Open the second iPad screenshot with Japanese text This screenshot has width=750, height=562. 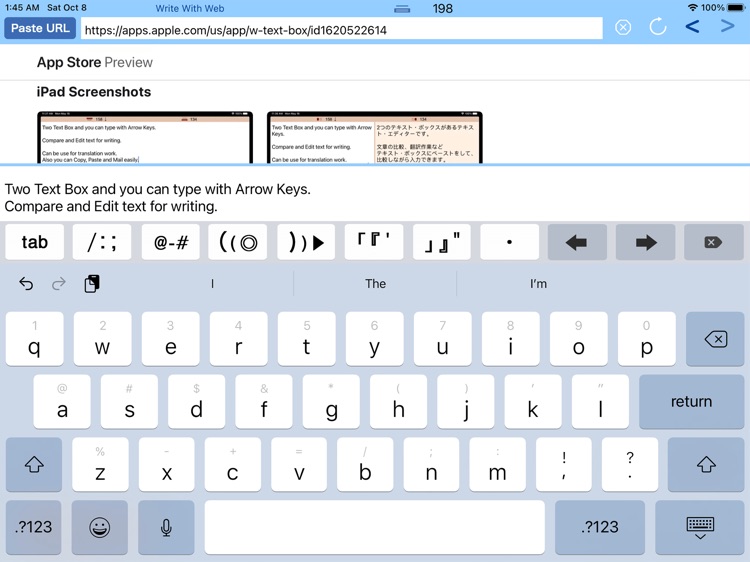click(x=375, y=138)
